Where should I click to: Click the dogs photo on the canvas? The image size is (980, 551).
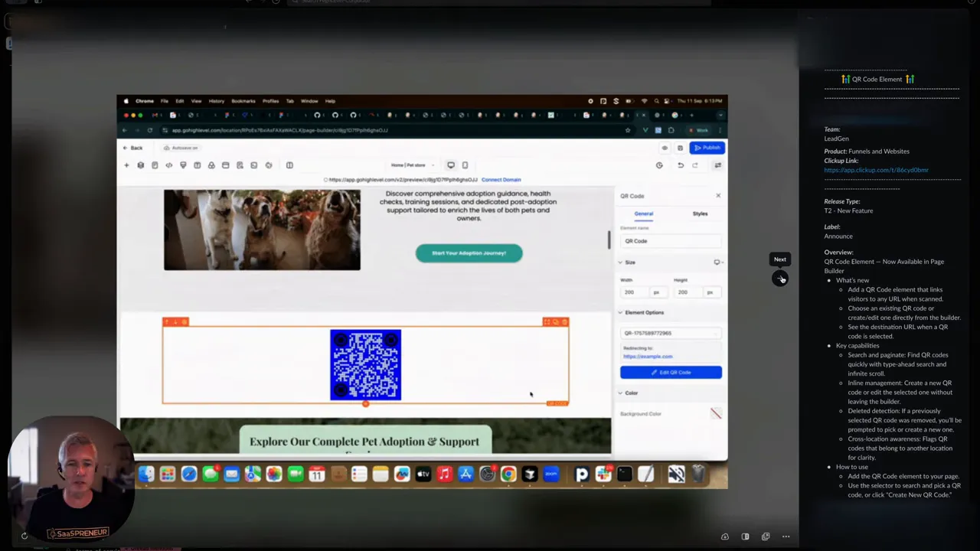(x=262, y=230)
